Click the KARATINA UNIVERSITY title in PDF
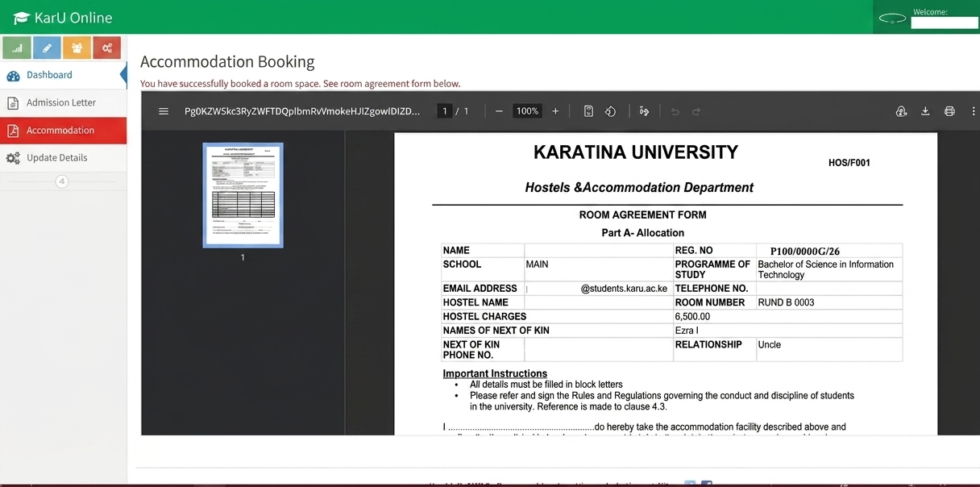The width and height of the screenshot is (980, 487). 636,152
